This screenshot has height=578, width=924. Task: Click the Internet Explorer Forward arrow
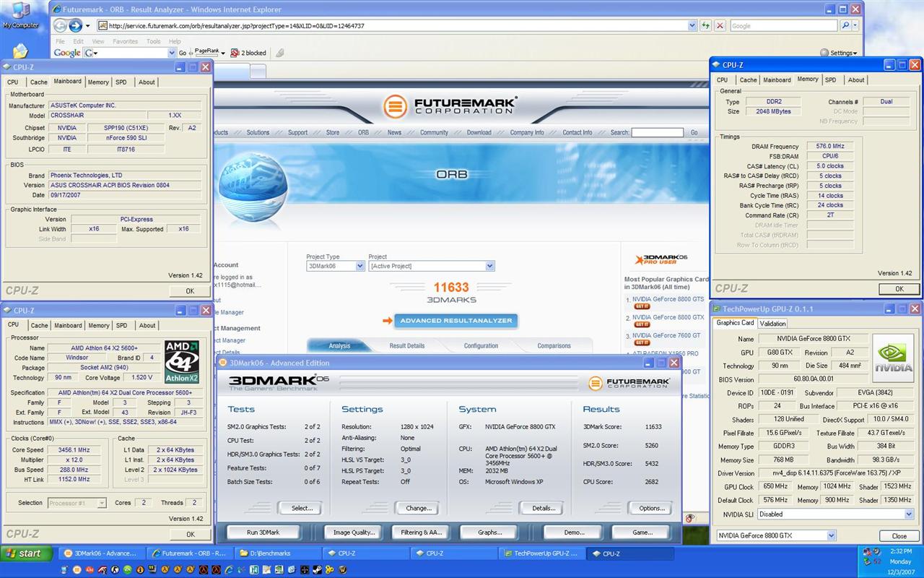tap(75, 25)
